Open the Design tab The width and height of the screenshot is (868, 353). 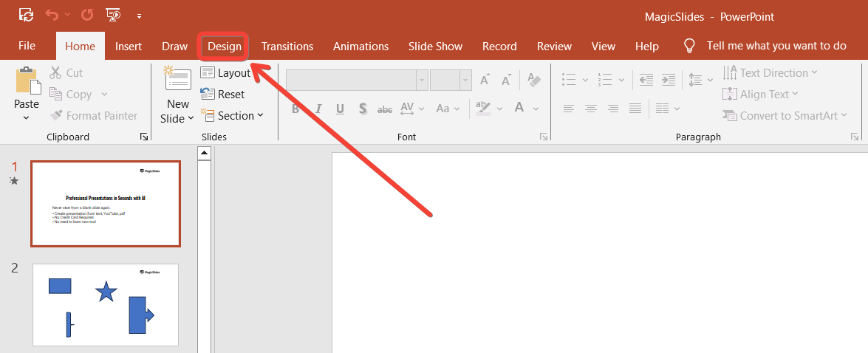click(x=225, y=47)
